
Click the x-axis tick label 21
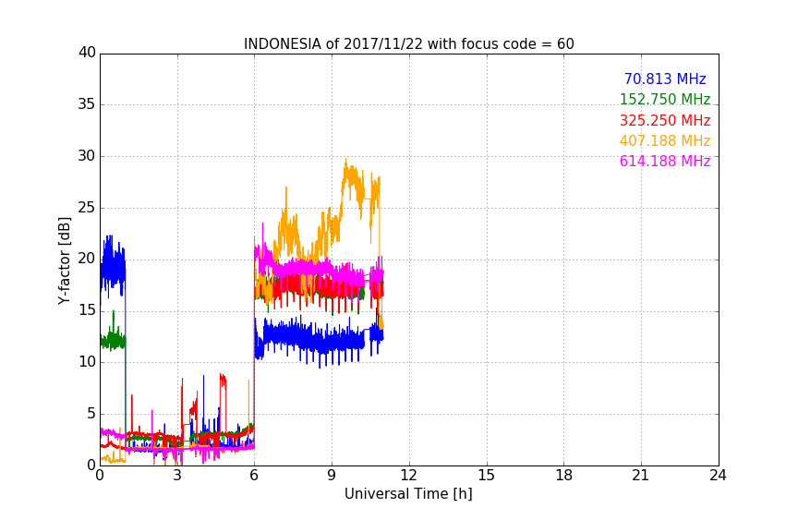(x=641, y=476)
